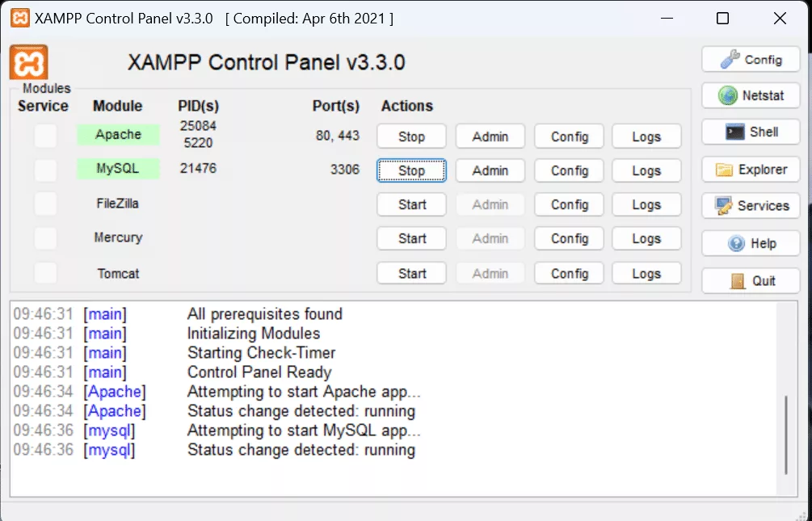This screenshot has width=812, height=521.
Task: View Mercury Logs
Action: point(646,239)
